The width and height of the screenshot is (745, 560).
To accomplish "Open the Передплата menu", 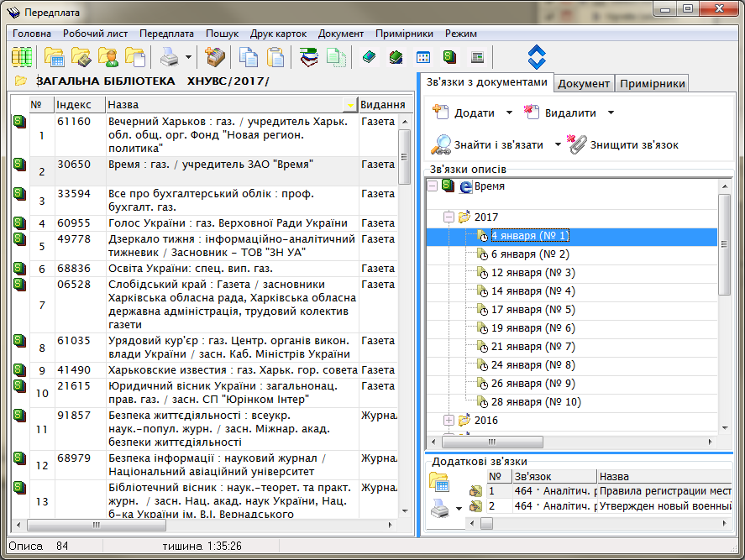I will [x=167, y=34].
